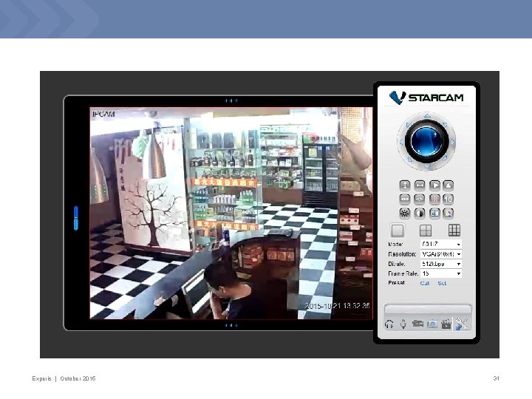532x399 pixels.
Task: Open recorded videos with clapperboard icon
Action: point(446,324)
